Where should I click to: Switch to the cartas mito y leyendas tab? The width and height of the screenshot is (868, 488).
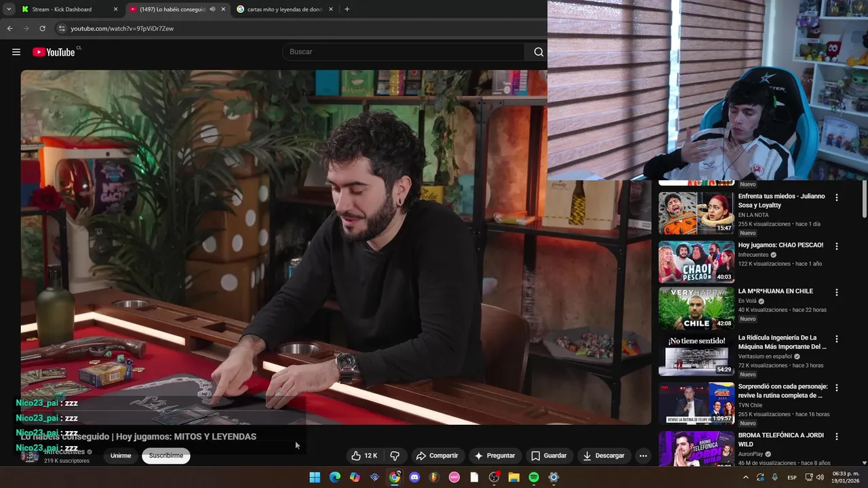284,9
